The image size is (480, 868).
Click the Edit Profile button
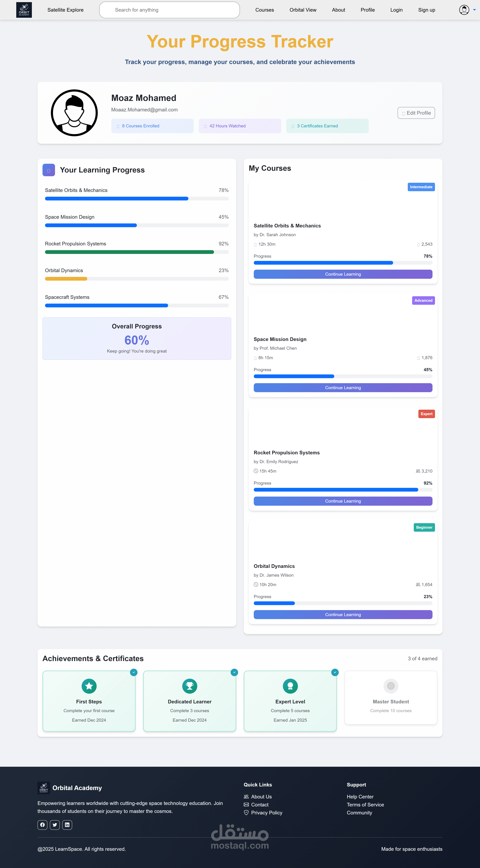[x=416, y=113]
